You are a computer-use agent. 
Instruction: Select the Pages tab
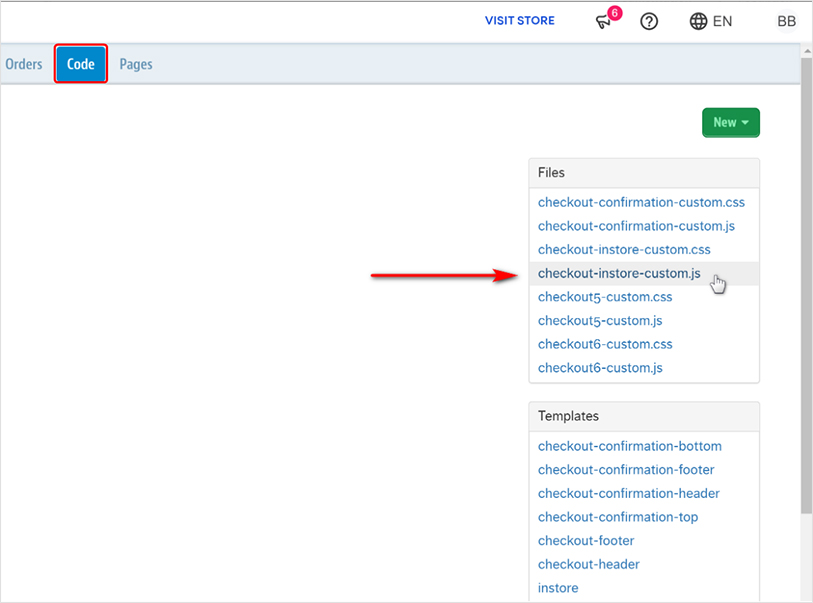tap(135, 63)
